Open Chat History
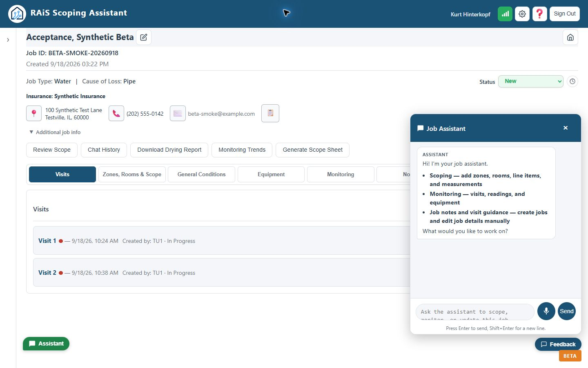Viewport: 588px width, 368px height. (104, 150)
